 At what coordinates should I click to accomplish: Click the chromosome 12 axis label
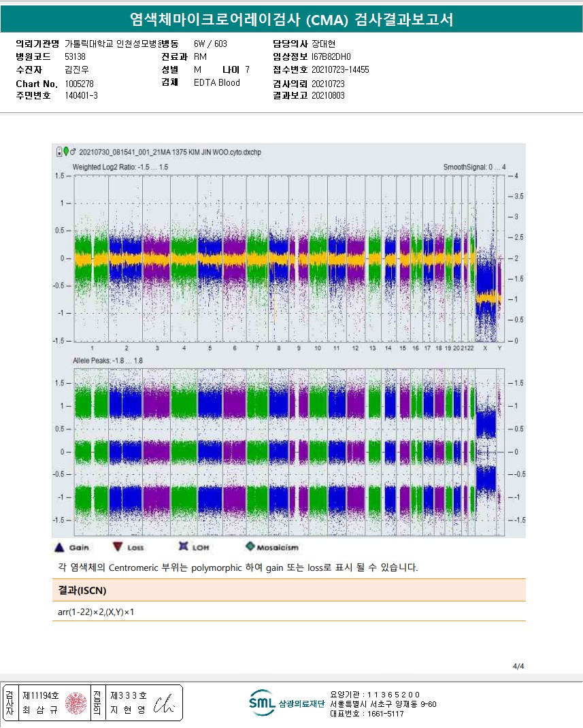pos(355,348)
